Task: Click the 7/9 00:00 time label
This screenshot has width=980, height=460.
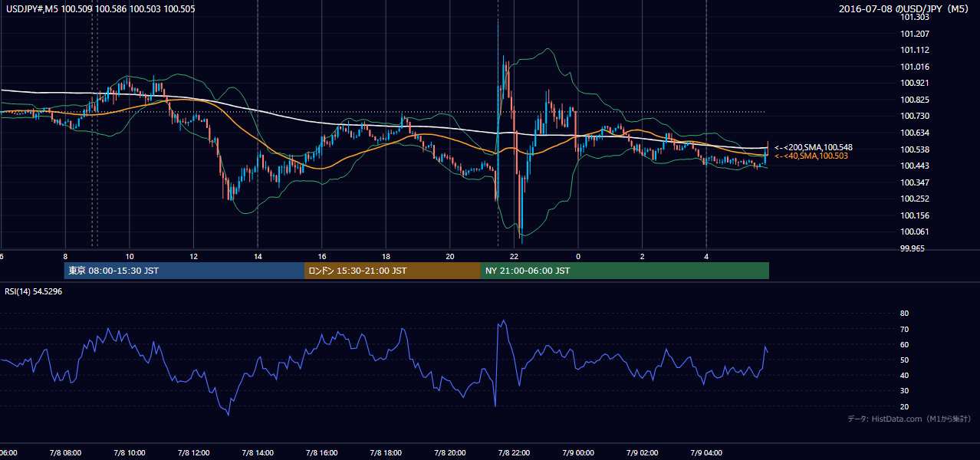Action: pyautogui.click(x=579, y=452)
